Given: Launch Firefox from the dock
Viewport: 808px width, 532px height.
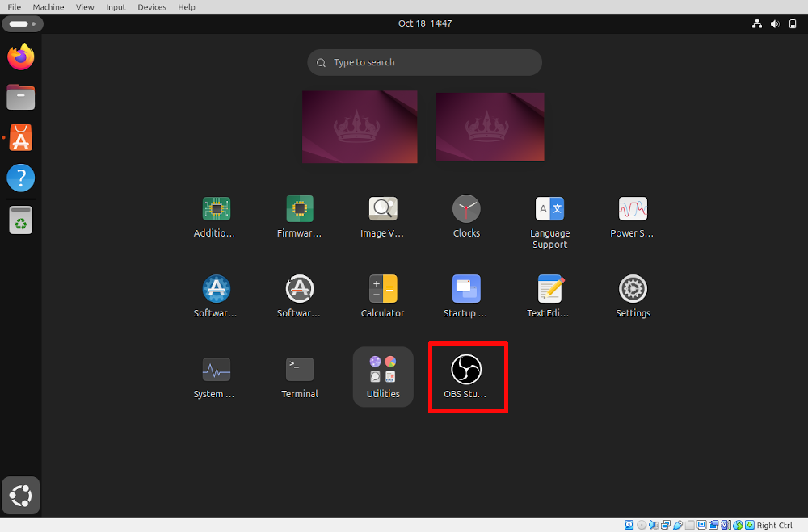Looking at the screenshot, I should [20, 57].
